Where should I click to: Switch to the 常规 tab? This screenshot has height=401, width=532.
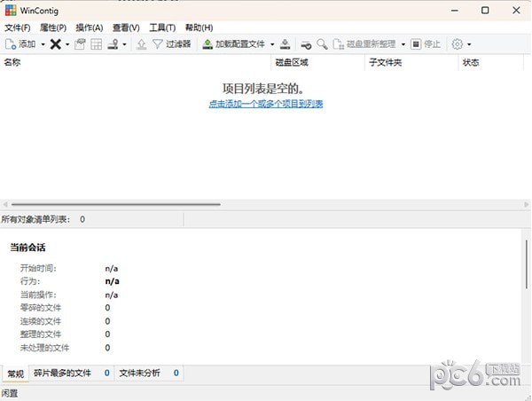click(x=16, y=374)
